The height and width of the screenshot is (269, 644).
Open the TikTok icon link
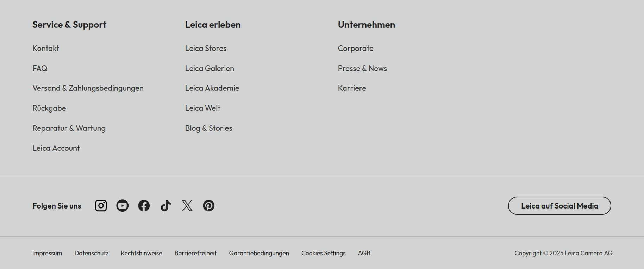[165, 206]
